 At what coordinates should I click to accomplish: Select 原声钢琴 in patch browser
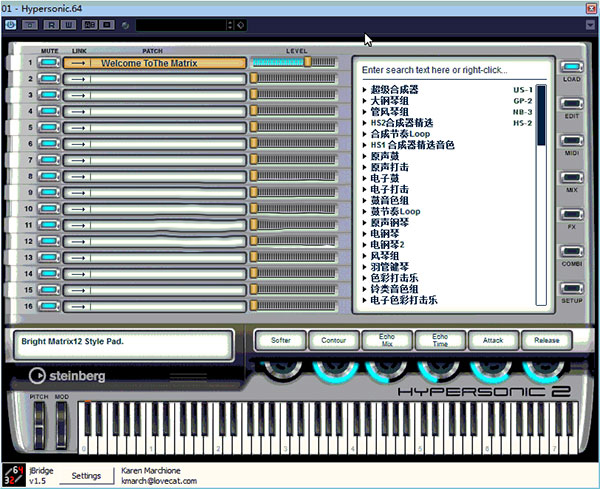390,223
